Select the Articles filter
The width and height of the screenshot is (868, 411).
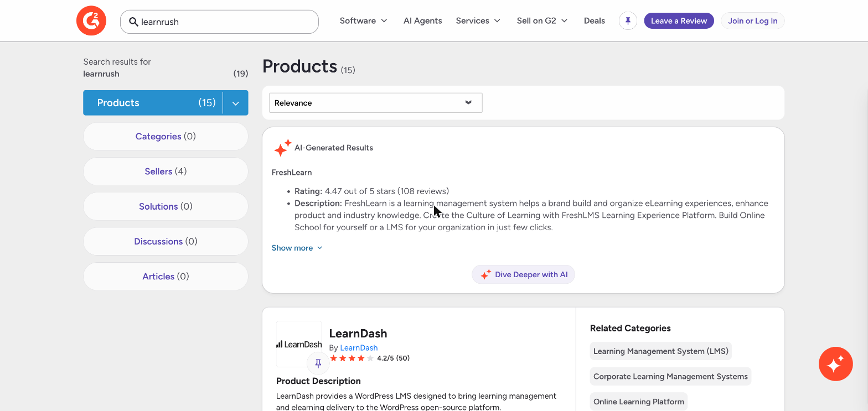(x=166, y=277)
